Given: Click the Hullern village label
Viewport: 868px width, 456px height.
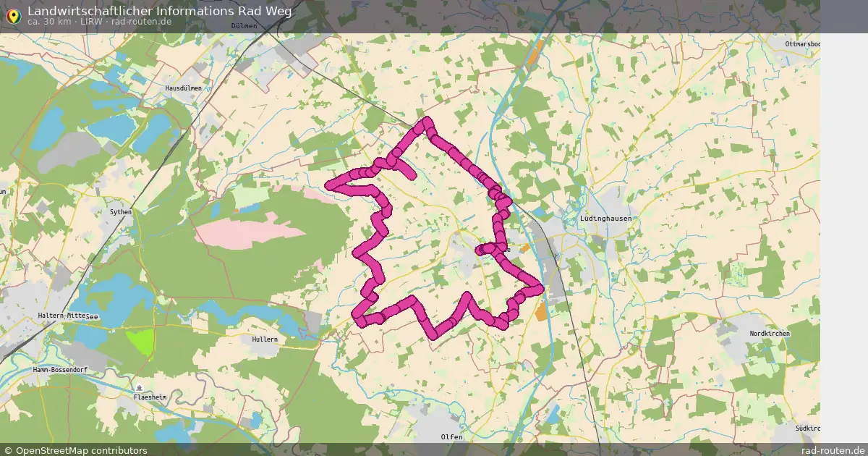Looking at the screenshot, I should (265, 339).
